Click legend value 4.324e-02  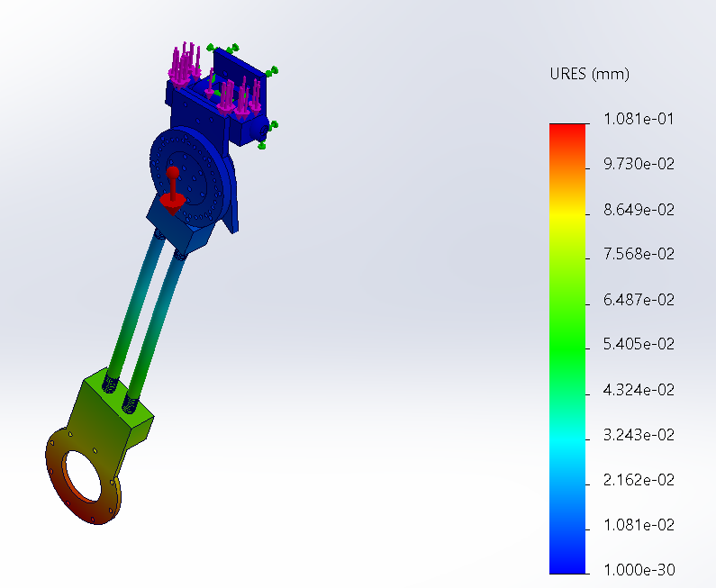(639, 389)
